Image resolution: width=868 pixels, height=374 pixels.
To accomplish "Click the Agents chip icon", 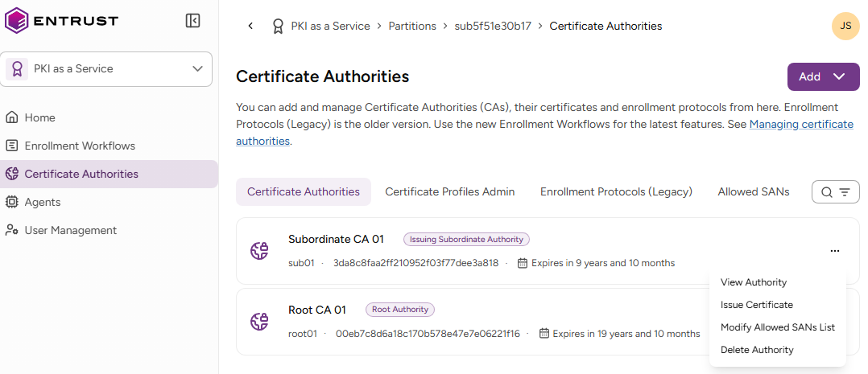I will 11,203.
